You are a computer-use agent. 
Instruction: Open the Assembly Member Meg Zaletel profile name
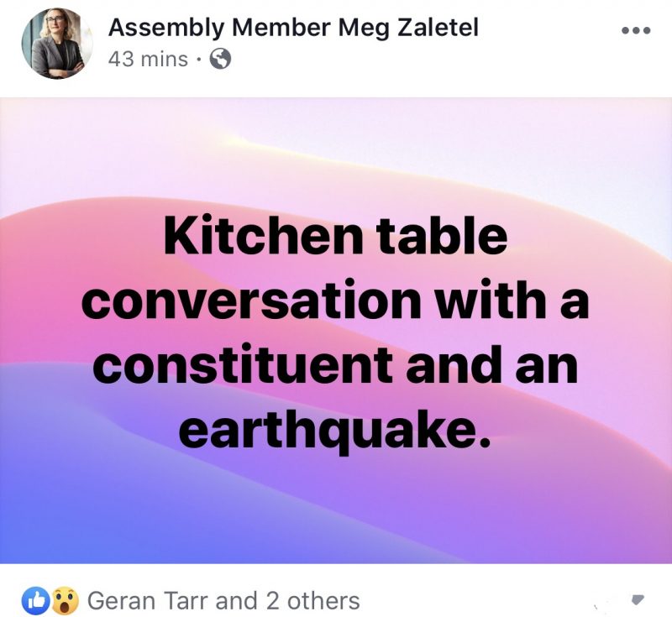click(x=293, y=29)
